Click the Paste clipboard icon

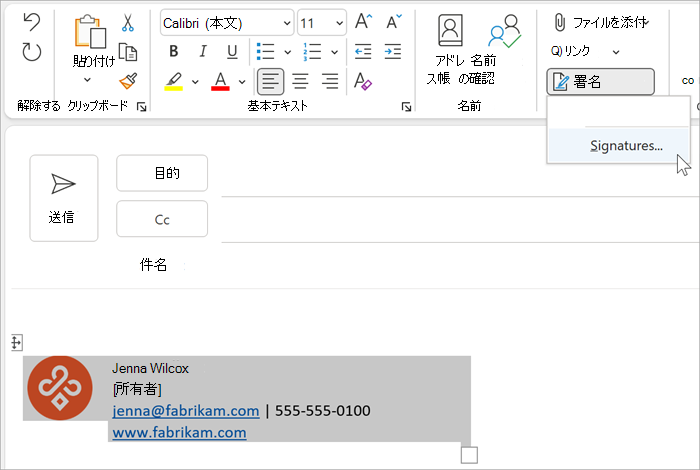pos(91,31)
